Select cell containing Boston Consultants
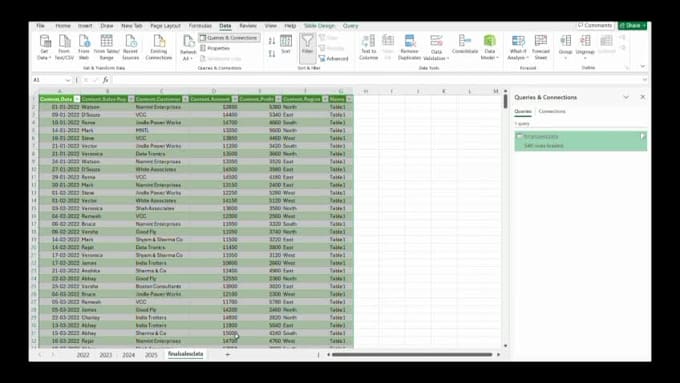Viewport: 680px width, 383px height. pyautogui.click(x=161, y=286)
